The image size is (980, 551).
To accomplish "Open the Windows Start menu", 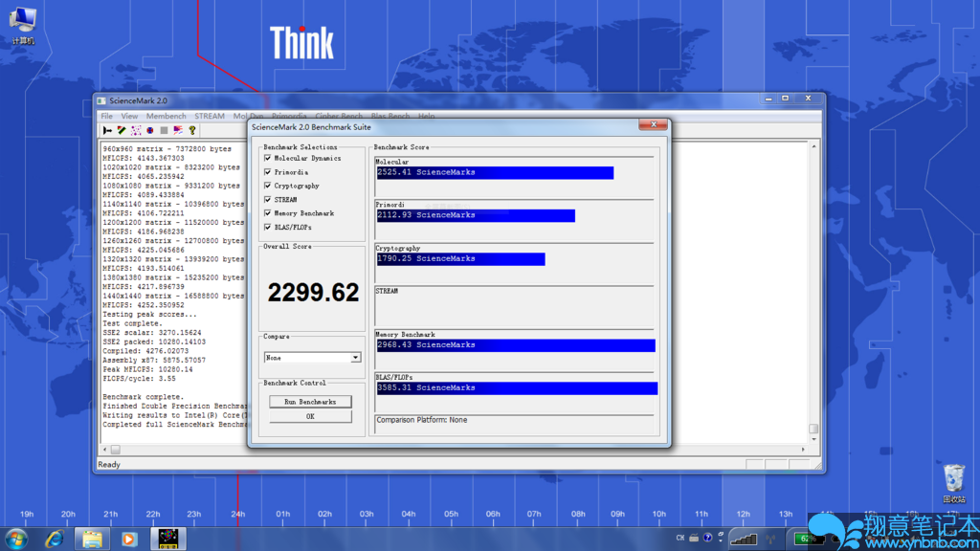I will coord(15,539).
